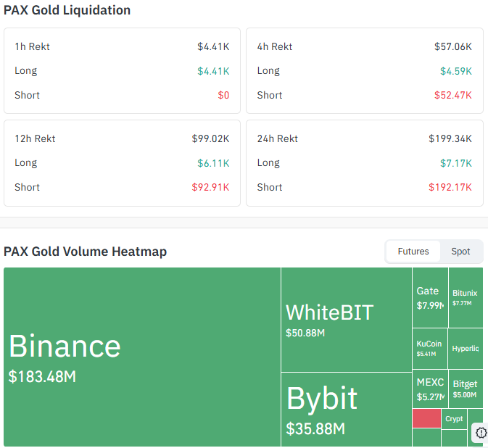The image size is (488, 448).
Task: Select the Binance tile in the volume heatmap
Action: [x=142, y=357]
